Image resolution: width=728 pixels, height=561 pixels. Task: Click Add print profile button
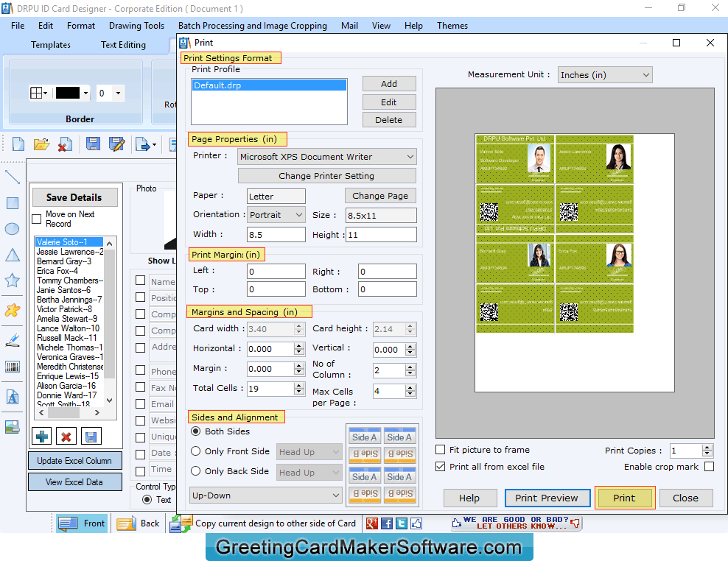click(388, 83)
